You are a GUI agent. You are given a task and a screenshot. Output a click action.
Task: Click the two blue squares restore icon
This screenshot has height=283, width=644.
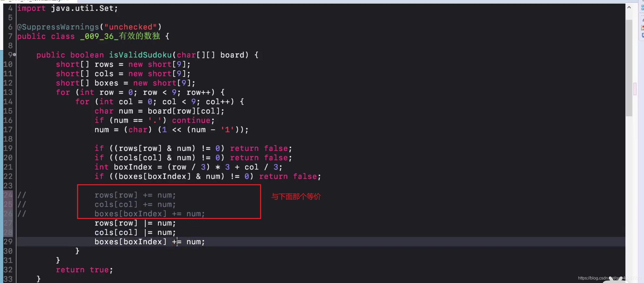[642, 8]
